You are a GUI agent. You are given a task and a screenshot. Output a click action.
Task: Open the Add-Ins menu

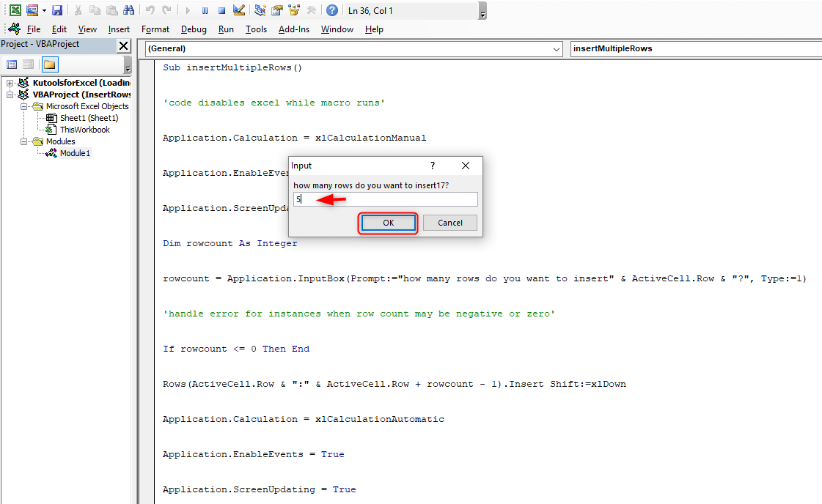[x=292, y=29]
